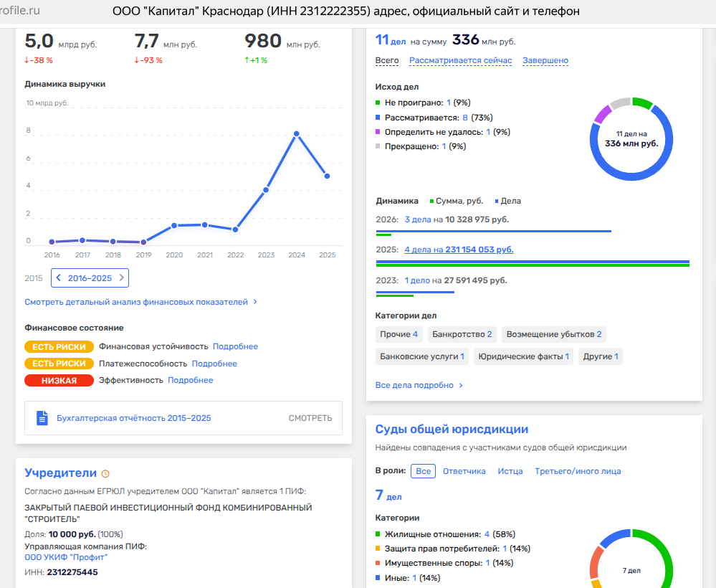Click the document icon beside Бухгалтерская отчётность
The width and height of the screenshot is (716, 588).
(x=42, y=418)
